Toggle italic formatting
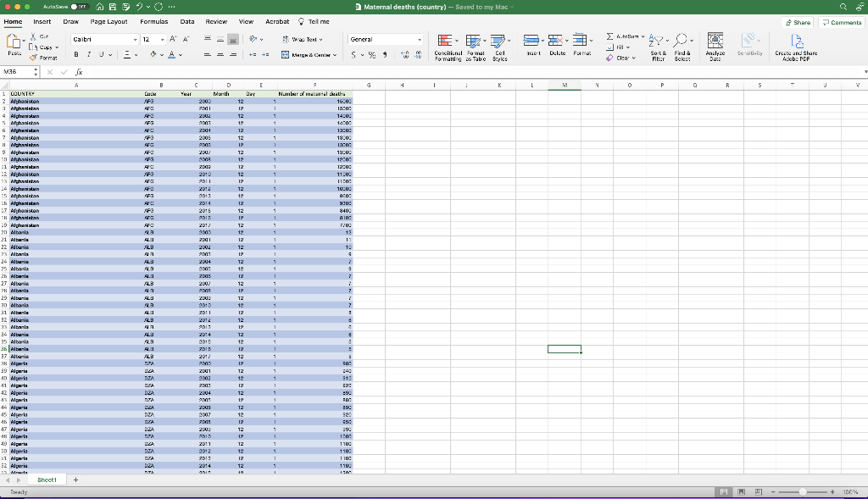 [x=87, y=54]
